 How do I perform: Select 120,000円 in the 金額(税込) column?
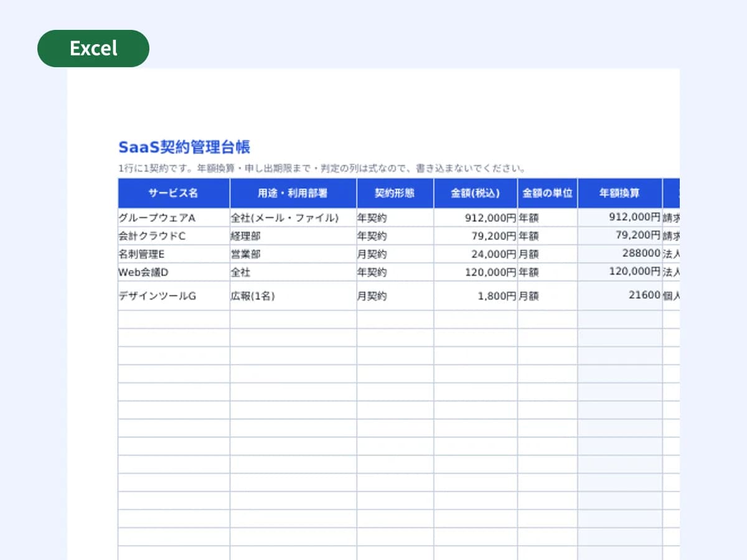coord(476,272)
